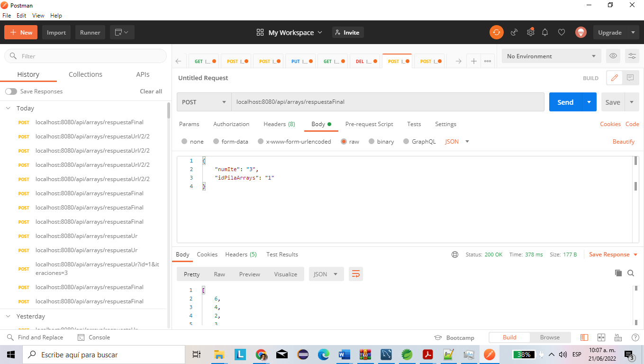
Task: Open Find and Replace in the status bar
Action: coord(36,337)
